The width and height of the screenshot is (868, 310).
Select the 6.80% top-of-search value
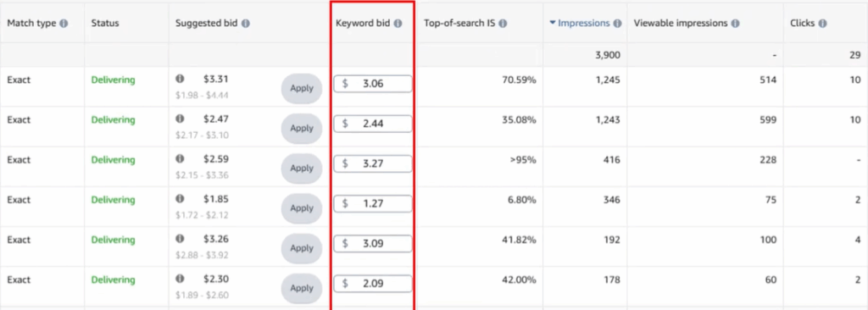(521, 200)
